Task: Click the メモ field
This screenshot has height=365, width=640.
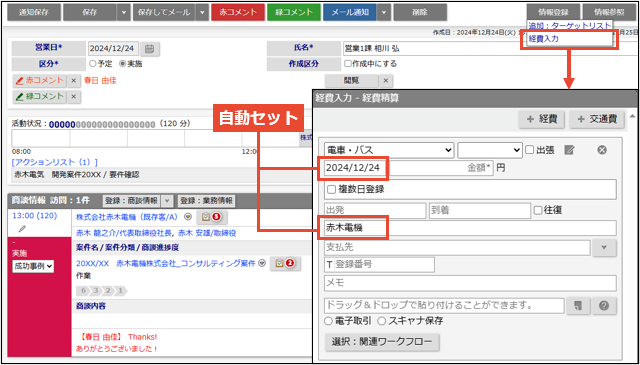Action: (470, 283)
